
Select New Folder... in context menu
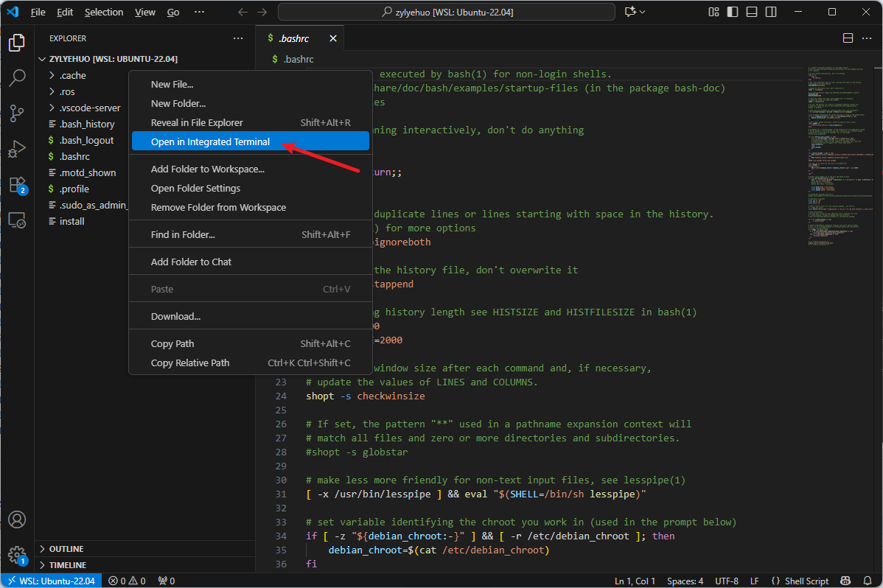click(x=251, y=104)
